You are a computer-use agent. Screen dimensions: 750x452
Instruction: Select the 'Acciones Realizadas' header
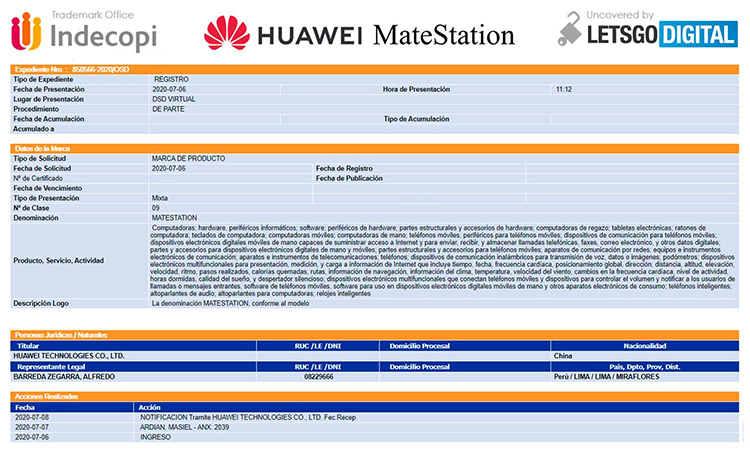pyautogui.click(x=375, y=396)
